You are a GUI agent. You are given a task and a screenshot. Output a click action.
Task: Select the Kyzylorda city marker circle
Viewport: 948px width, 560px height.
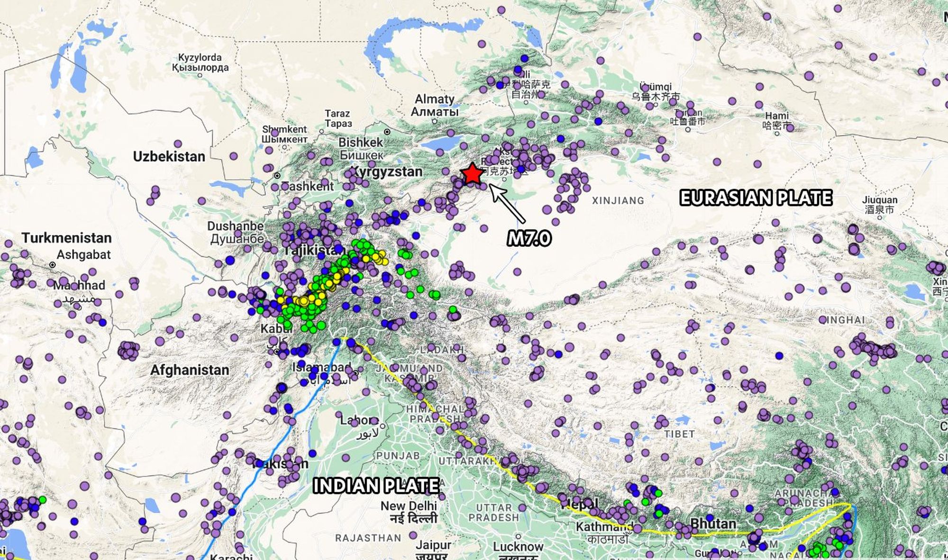click(x=200, y=75)
